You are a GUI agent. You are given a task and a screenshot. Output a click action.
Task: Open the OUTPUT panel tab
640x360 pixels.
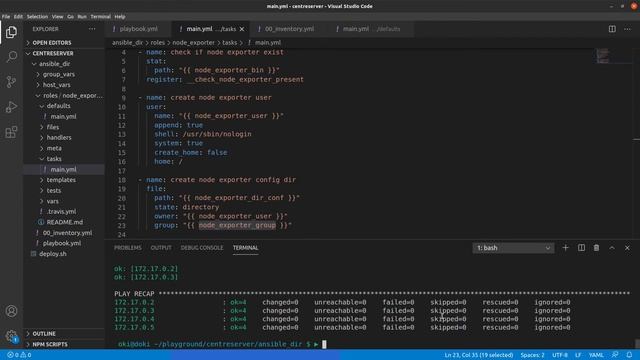161,248
